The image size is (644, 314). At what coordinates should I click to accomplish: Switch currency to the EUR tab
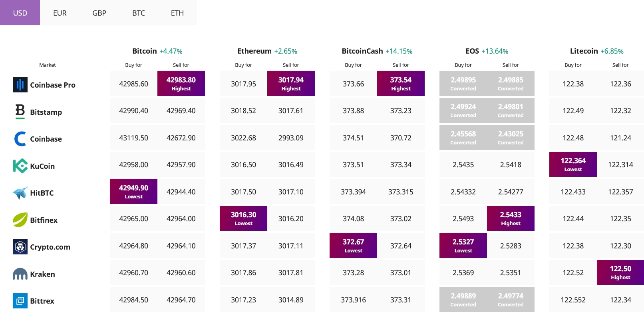click(x=60, y=13)
